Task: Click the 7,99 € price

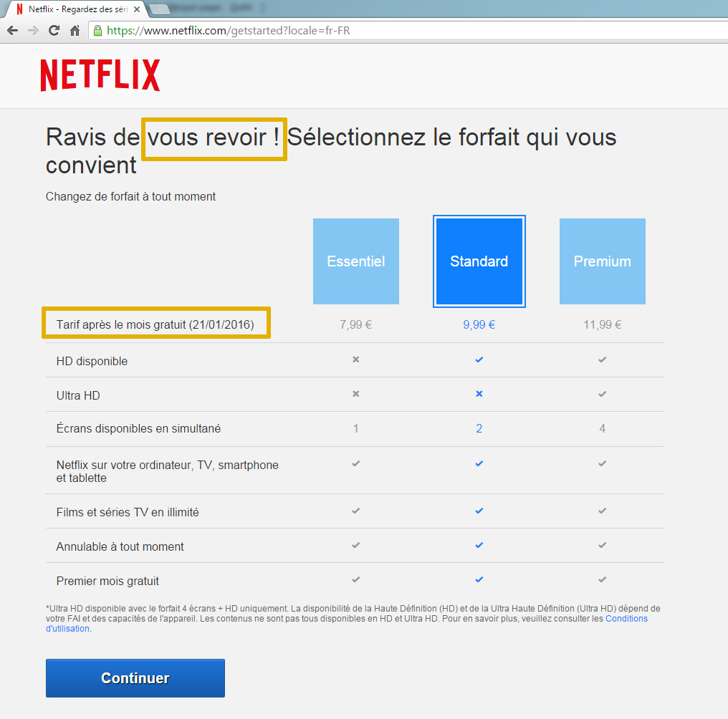Action: tap(355, 324)
